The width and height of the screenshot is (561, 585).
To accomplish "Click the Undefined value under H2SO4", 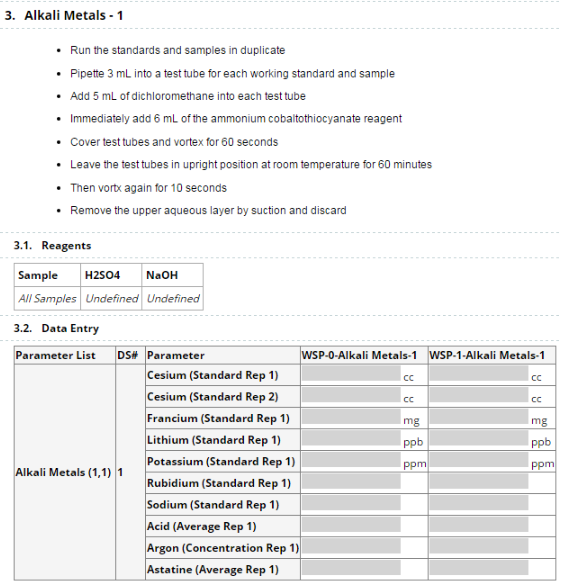I will tap(112, 298).
